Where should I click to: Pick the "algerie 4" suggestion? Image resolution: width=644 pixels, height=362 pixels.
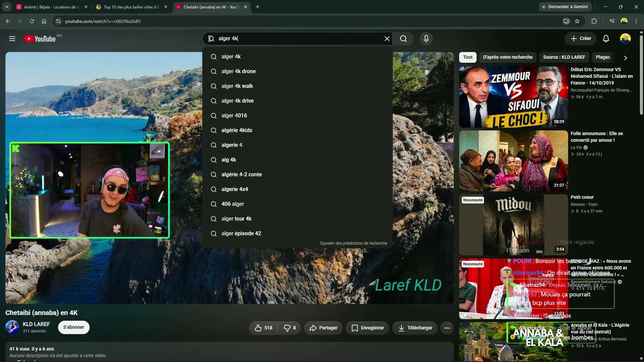click(297, 145)
